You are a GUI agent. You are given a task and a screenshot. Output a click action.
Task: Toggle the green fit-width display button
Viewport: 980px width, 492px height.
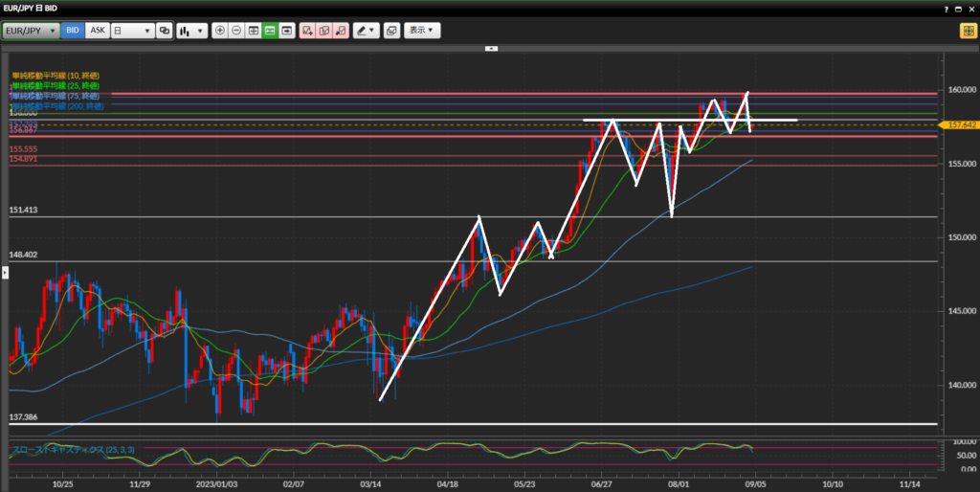point(270,31)
